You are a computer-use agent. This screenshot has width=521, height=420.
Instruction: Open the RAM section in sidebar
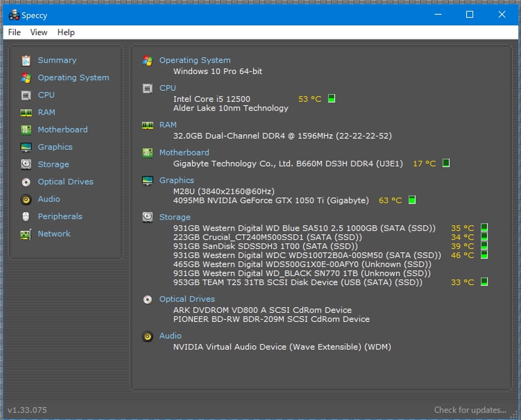pos(46,112)
